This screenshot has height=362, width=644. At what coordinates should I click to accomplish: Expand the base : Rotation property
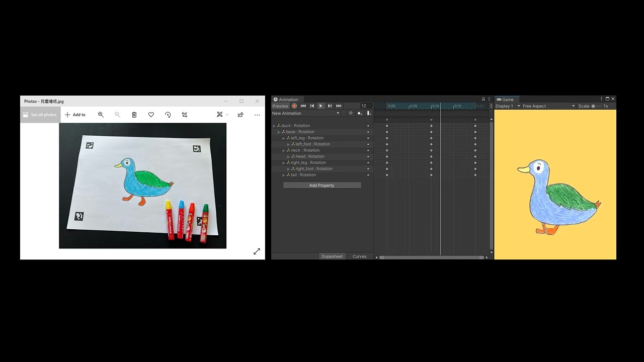279,132
